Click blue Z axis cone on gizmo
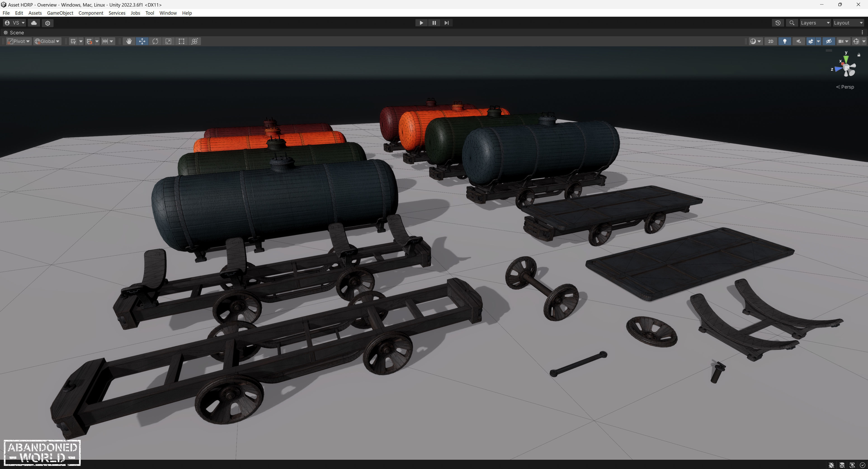The height and width of the screenshot is (469, 868). click(838, 69)
